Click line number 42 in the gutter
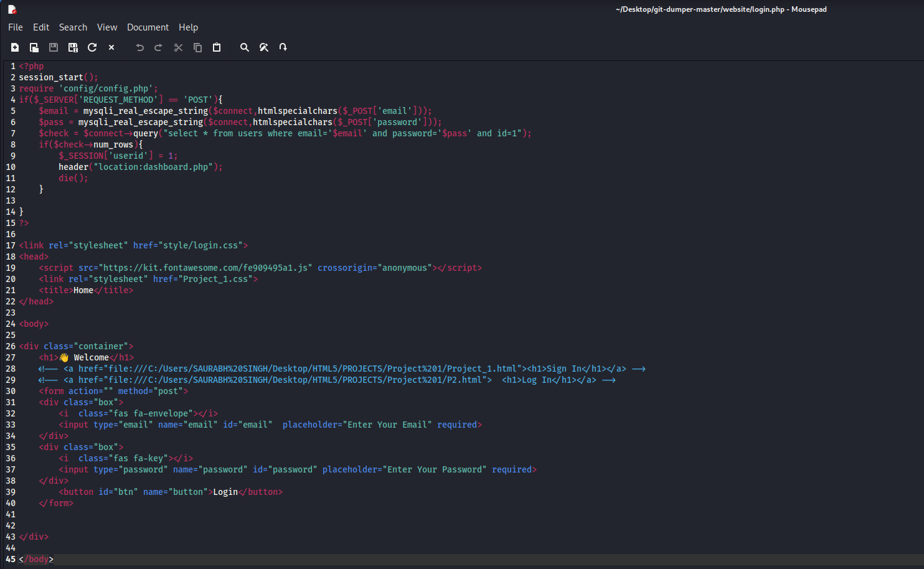This screenshot has width=924, height=569. coord(11,525)
